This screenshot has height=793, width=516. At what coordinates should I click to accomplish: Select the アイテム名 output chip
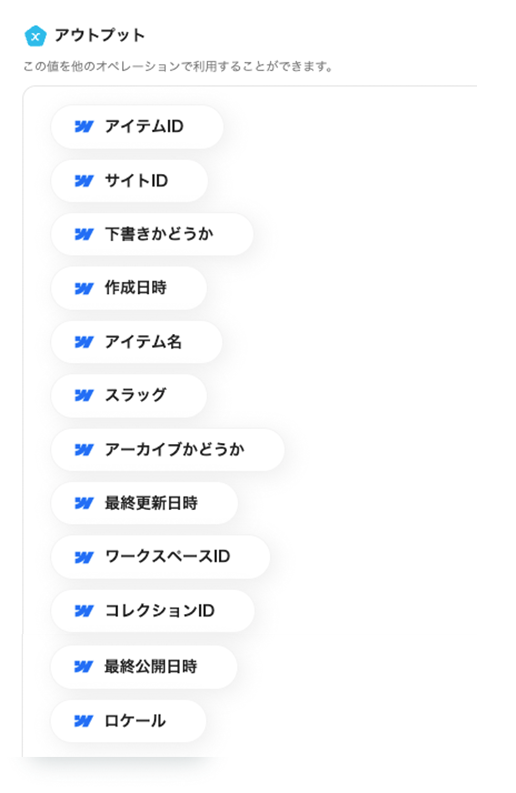pyautogui.click(x=137, y=342)
